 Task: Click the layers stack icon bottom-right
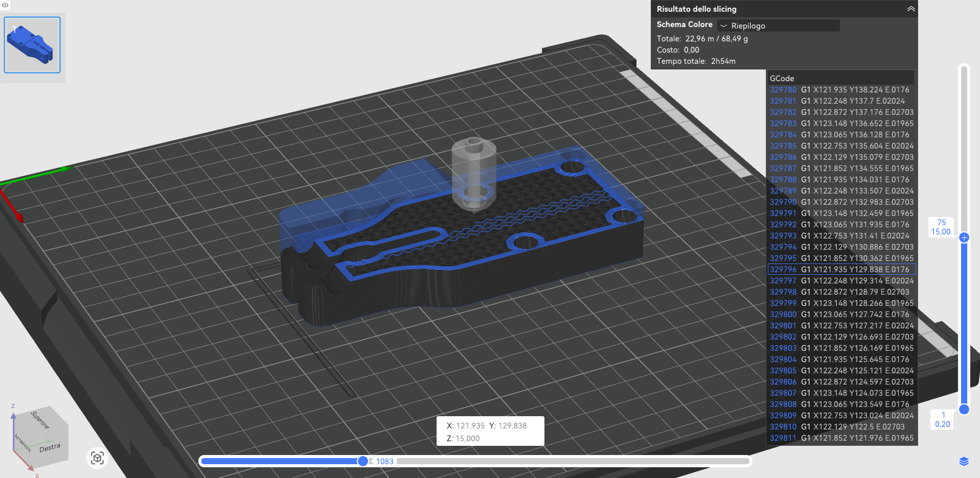(964, 461)
